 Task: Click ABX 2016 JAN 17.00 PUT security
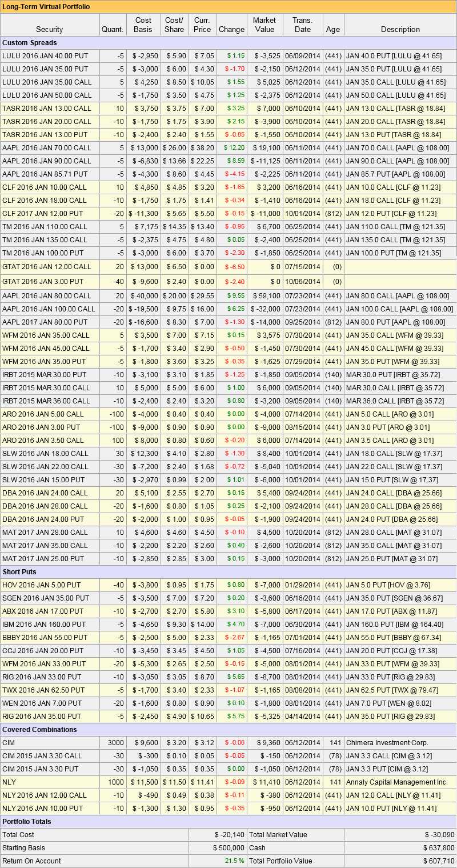(43, 611)
